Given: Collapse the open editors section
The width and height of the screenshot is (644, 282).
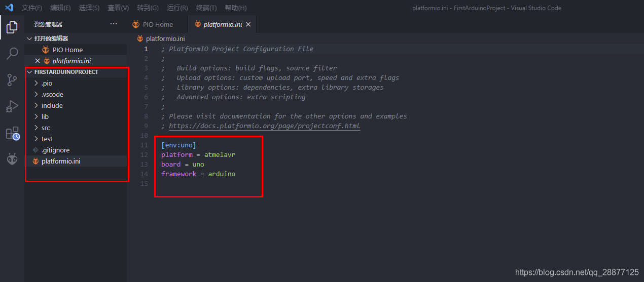Looking at the screenshot, I should click(29, 38).
